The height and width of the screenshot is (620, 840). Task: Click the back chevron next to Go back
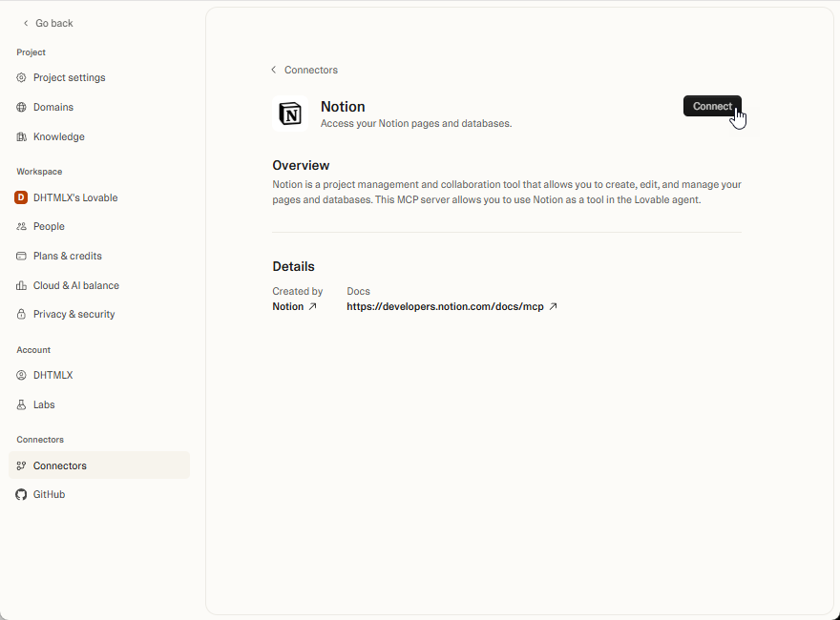point(24,23)
